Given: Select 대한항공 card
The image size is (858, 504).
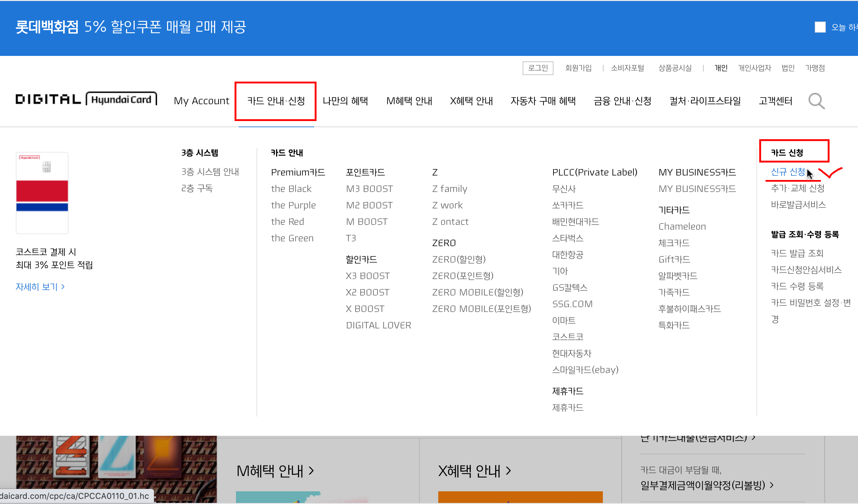Looking at the screenshot, I should (568, 254).
